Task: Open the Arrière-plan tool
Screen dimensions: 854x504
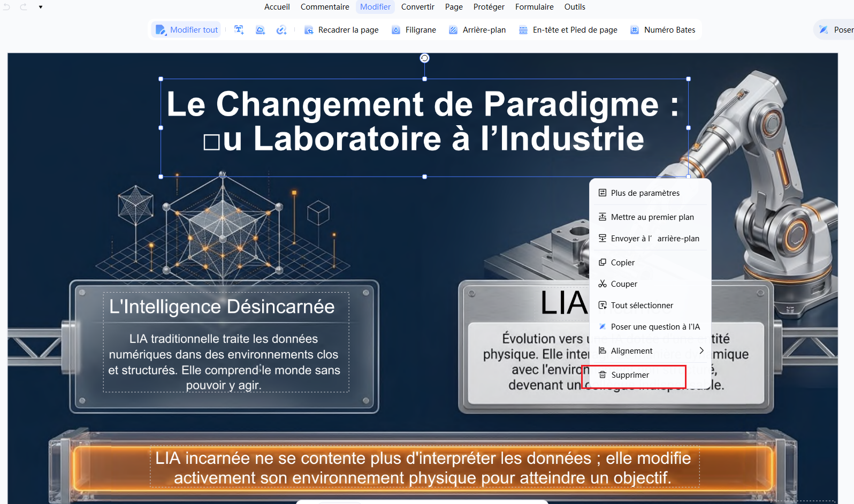Action: (477, 30)
